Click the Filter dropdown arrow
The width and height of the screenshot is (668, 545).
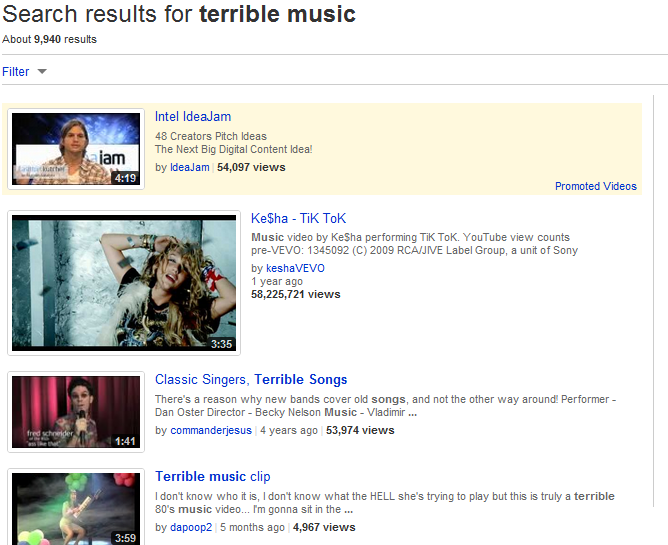(x=42, y=72)
